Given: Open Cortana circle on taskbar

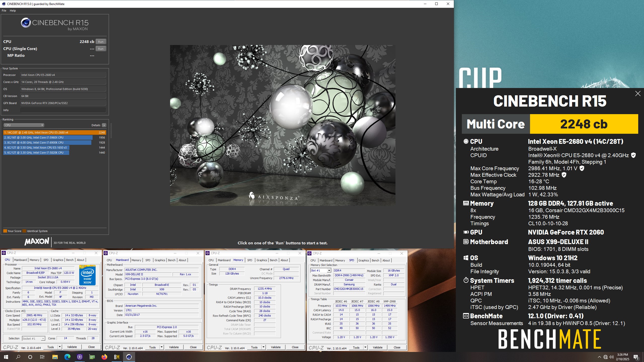Looking at the screenshot, I should pos(30,357).
